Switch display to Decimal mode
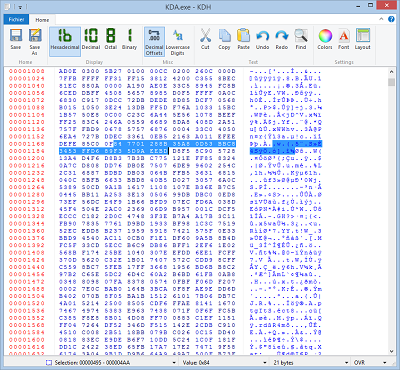This screenshot has width=400, height=370. coord(91,39)
